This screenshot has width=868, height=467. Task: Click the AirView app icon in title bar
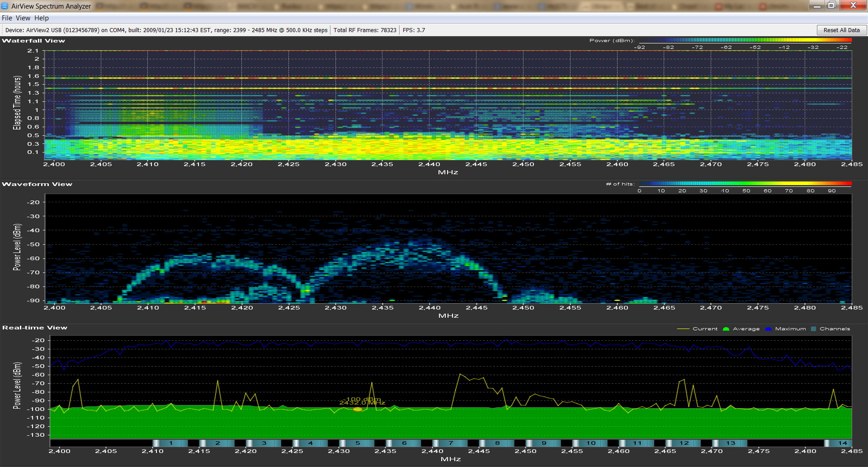5,6
